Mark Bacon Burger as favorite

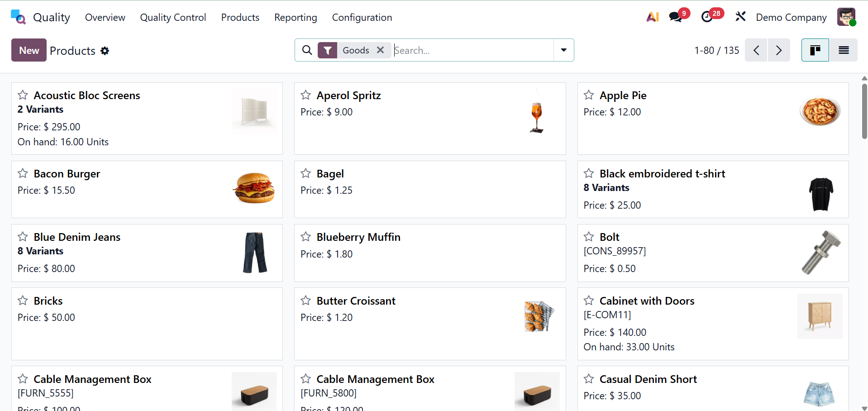pos(22,173)
